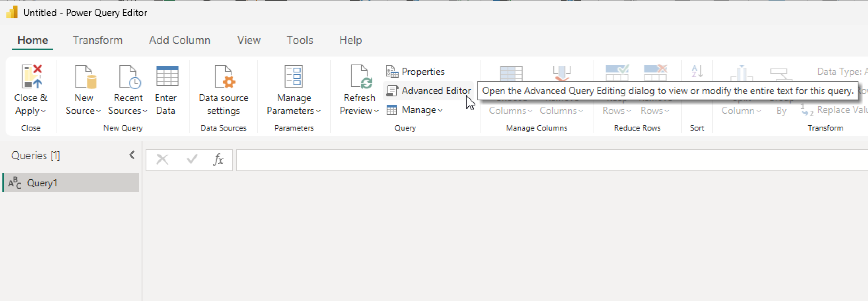Click the Recent Sources icon
Screen dimensions: 868x301
tap(129, 76)
